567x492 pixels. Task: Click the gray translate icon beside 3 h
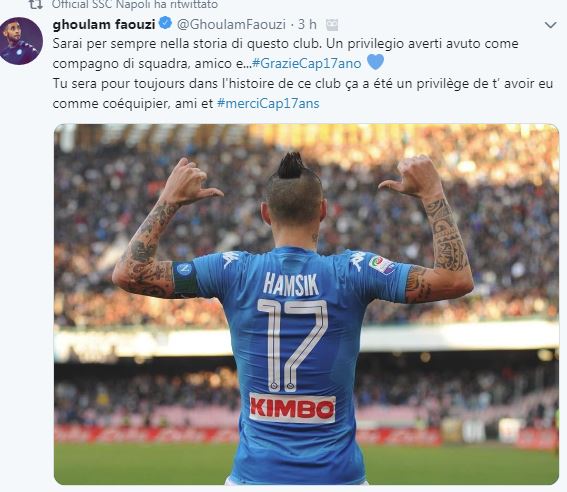332,25
